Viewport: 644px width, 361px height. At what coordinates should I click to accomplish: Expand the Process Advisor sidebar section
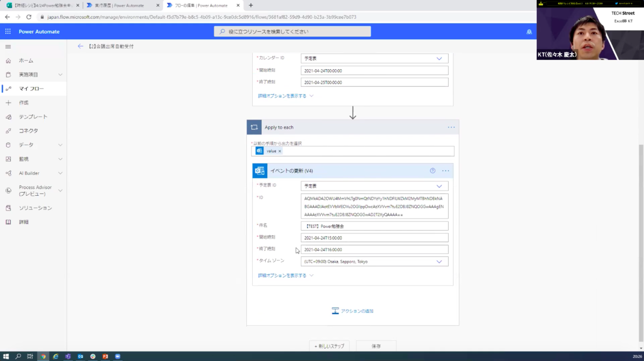tap(60, 190)
